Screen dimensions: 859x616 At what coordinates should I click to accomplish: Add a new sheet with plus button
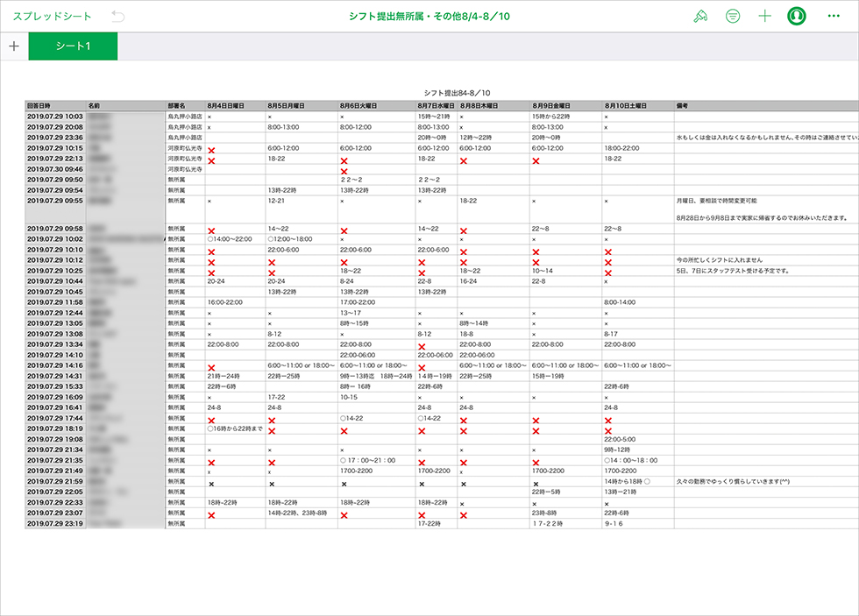[x=14, y=46]
